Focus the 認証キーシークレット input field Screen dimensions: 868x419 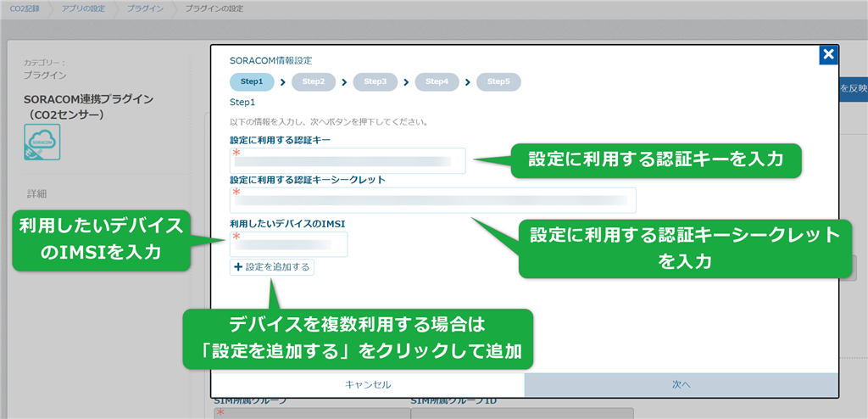[x=433, y=200]
